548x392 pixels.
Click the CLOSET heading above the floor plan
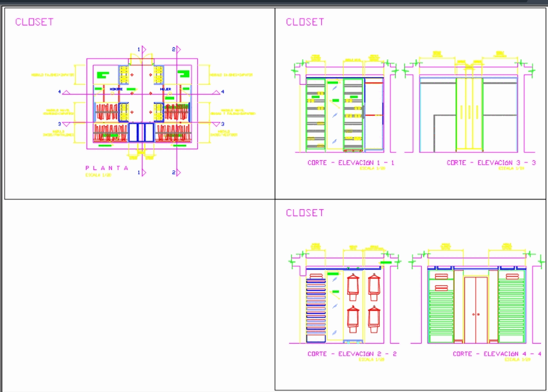[33, 22]
